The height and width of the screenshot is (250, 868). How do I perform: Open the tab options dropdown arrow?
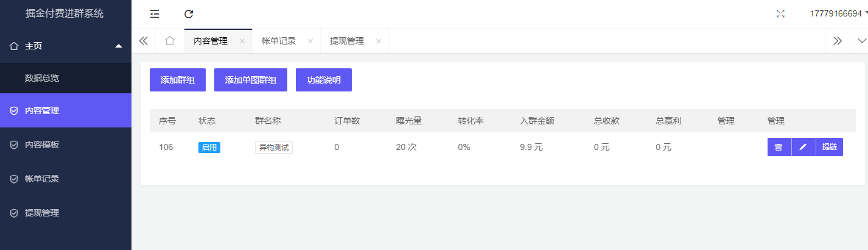pos(861,41)
